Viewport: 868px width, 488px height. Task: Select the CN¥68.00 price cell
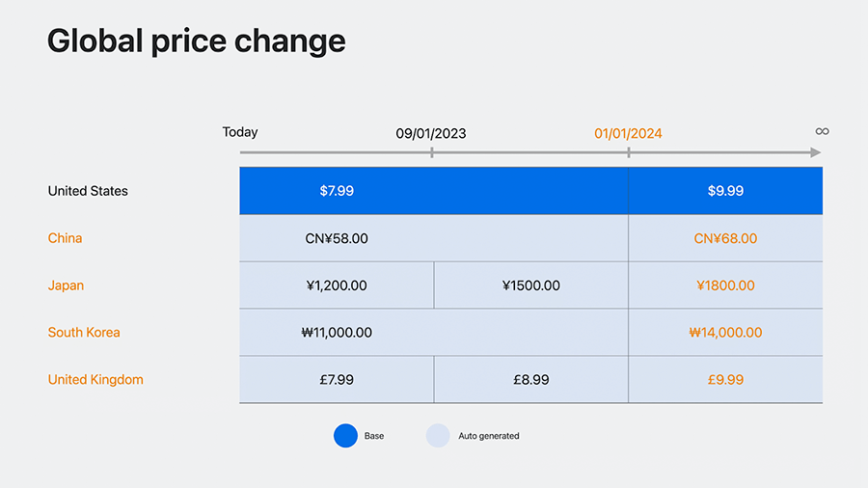pyautogui.click(x=725, y=238)
